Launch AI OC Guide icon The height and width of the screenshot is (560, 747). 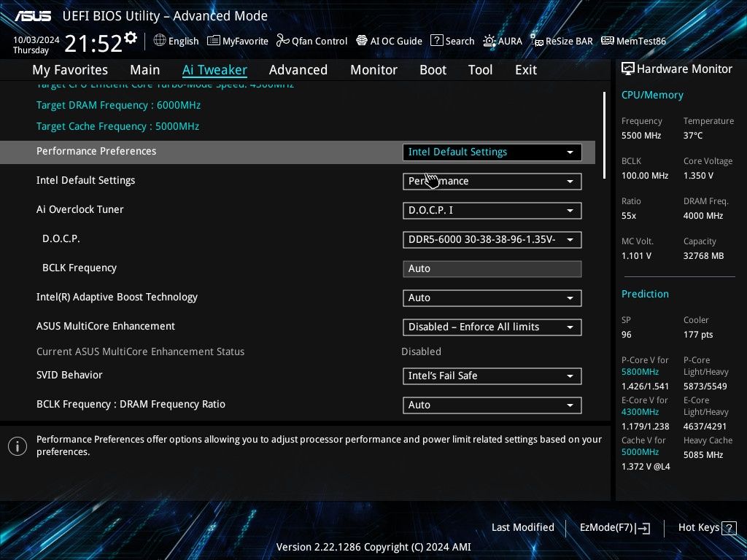click(362, 41)
